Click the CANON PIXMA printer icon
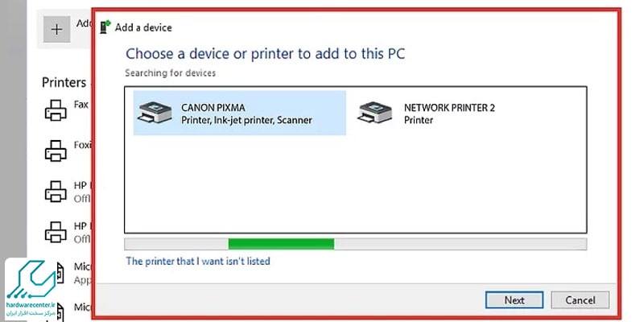Viewport: 644px width, 322px height. [155, 113]
